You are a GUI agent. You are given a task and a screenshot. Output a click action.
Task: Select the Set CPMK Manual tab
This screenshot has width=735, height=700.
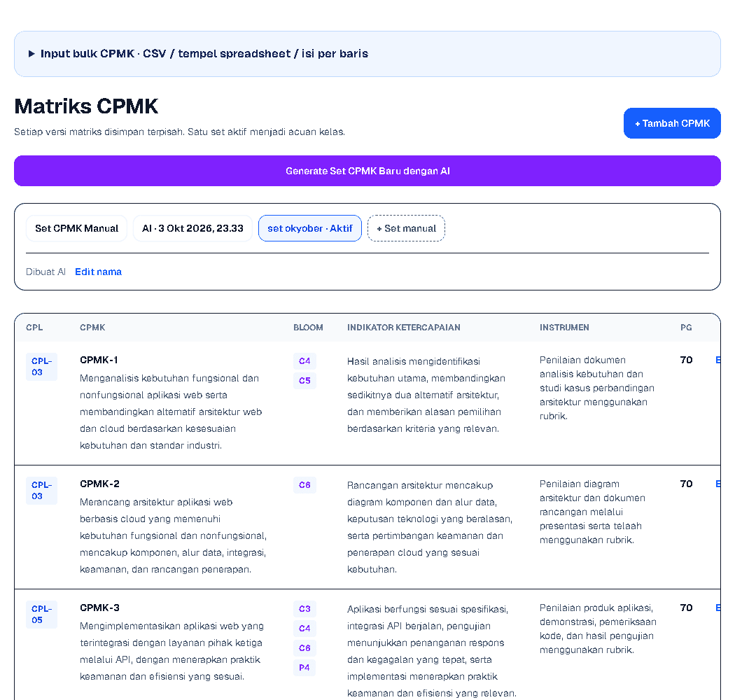tap(76, 228)
